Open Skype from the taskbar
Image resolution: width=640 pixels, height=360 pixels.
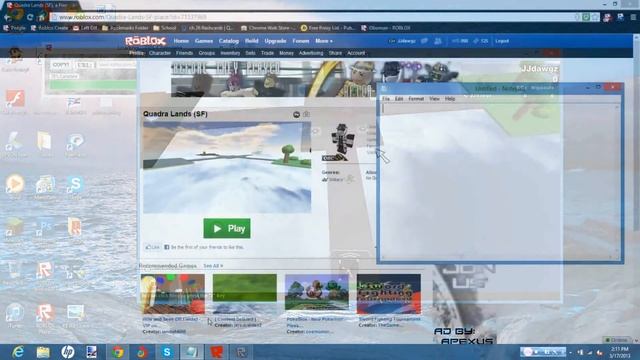click(x=167, y=352)
